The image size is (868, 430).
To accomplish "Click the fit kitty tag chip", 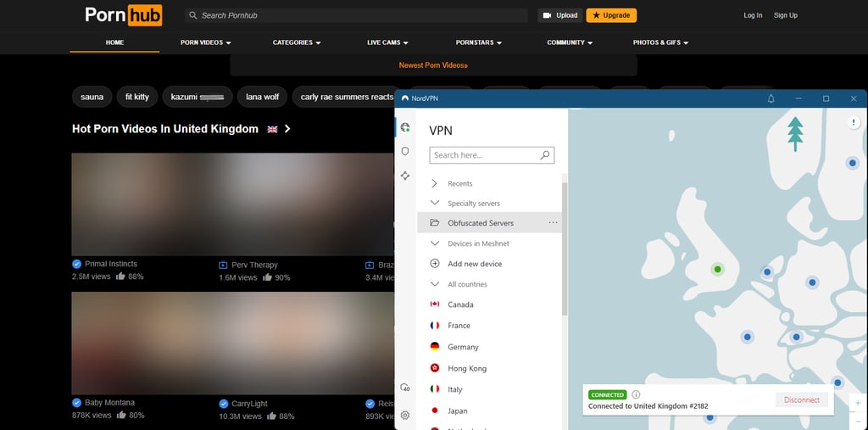I will pyautogui.click(x=137, y=97).
